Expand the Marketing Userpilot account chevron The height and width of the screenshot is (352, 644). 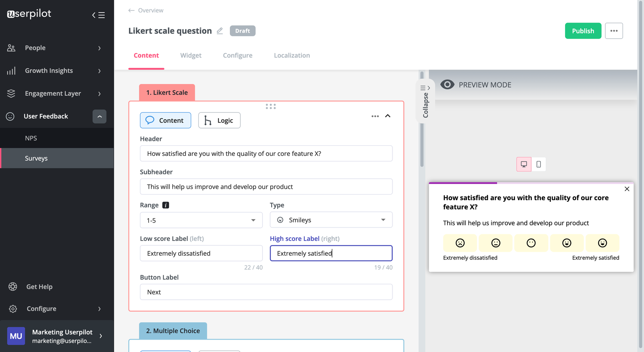click(101, 336)
